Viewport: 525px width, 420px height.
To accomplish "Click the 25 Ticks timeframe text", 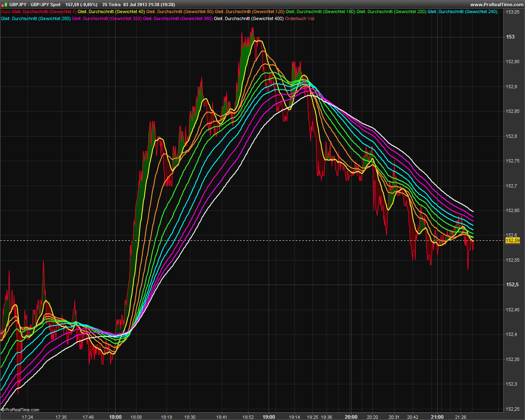I will coord(112,5).
